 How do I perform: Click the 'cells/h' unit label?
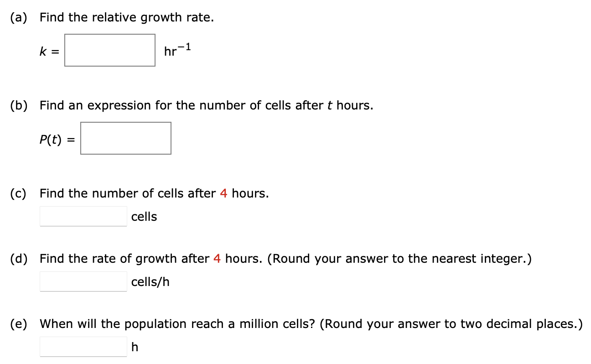(x=150, y=282)
